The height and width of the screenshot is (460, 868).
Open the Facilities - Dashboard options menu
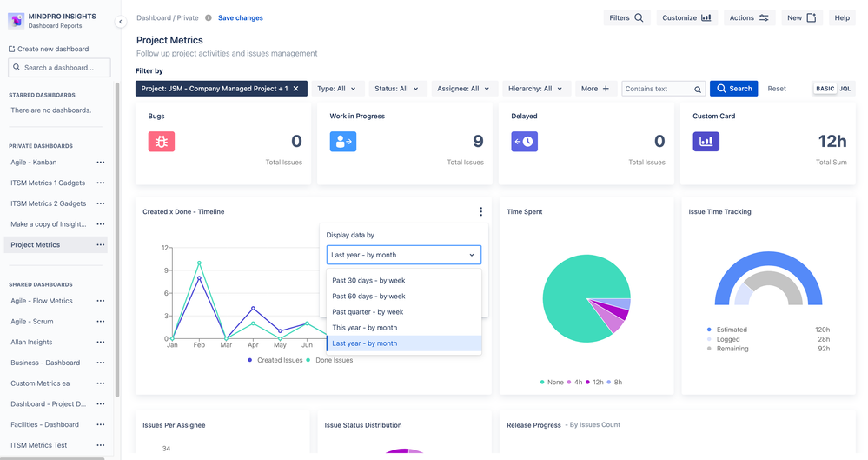(100, 424)
